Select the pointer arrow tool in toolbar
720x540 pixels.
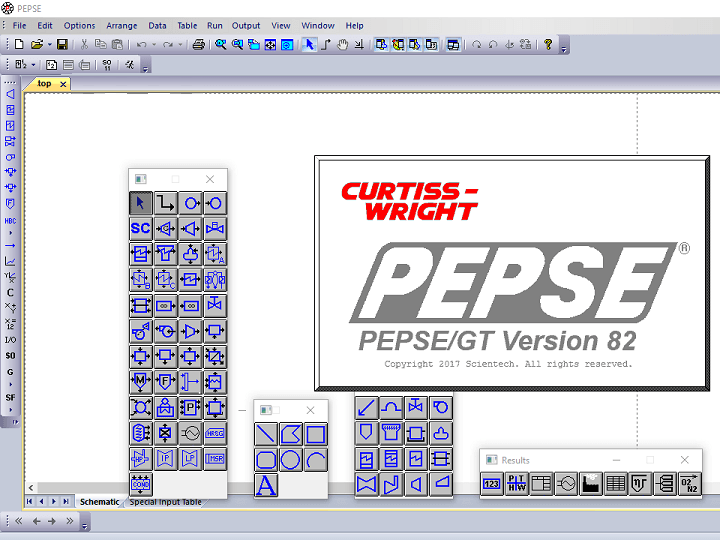309,45
